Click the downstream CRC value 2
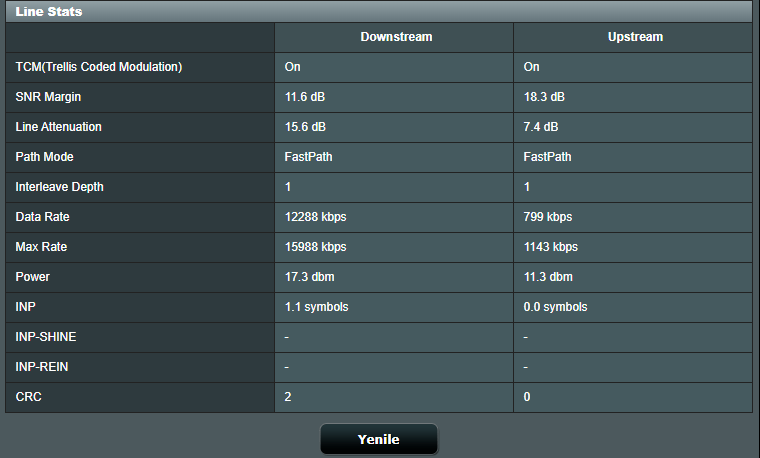 288,397
